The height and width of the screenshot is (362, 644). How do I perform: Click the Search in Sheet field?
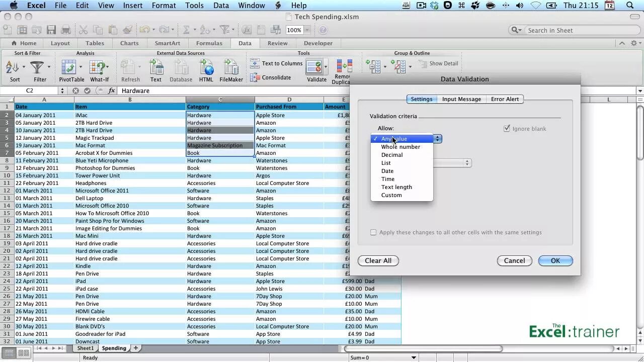pyautogui.click(x=574, y=30)
